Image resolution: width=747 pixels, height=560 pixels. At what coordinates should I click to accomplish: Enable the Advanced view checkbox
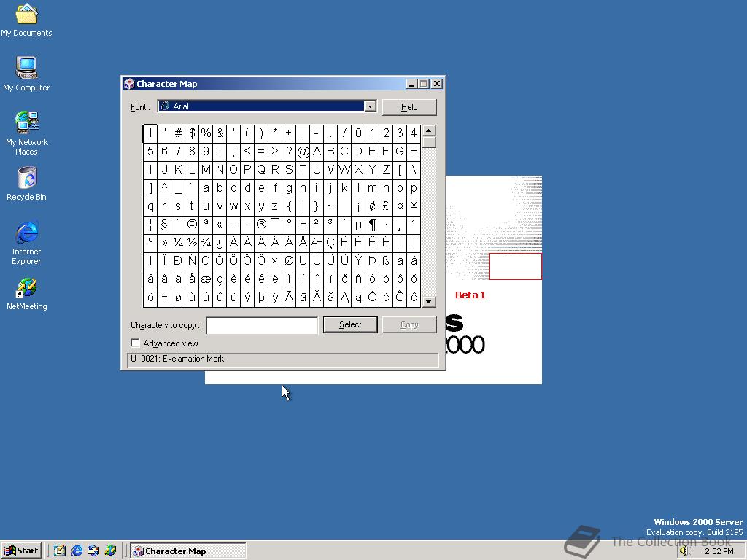[135, 343]
